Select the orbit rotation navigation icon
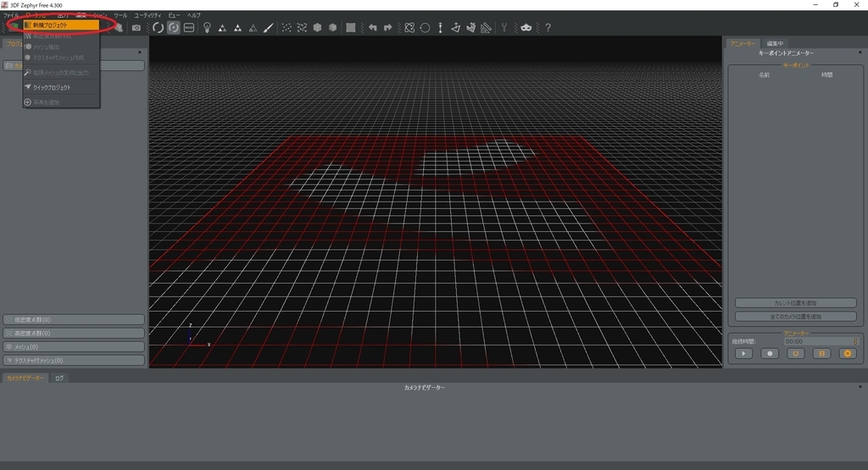Screen dimensions: 868x470 coord(159,28)
